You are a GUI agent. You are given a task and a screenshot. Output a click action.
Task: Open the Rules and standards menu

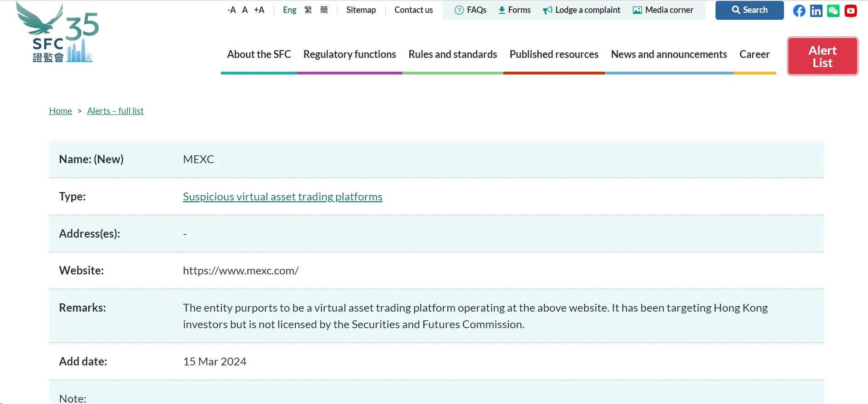pyautogui.click(x=453, y=54)
